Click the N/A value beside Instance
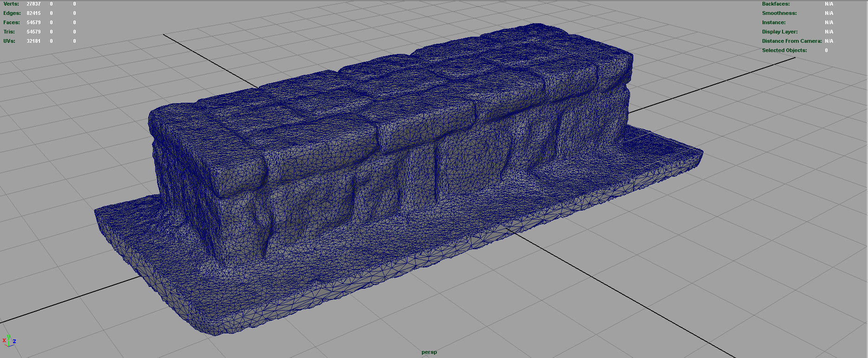Image resolution: width=868 pixels, height=358 pixels. tap(829, 22)
